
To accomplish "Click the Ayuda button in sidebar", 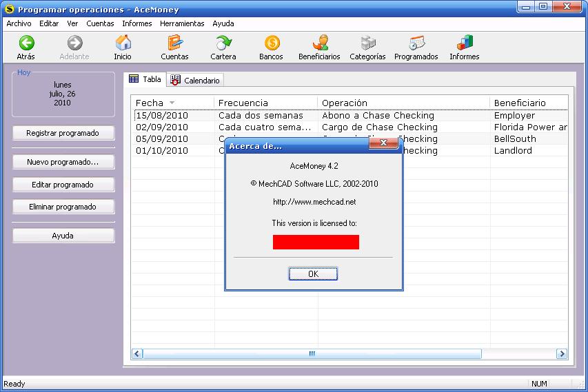I will click(x=63, y=236).
